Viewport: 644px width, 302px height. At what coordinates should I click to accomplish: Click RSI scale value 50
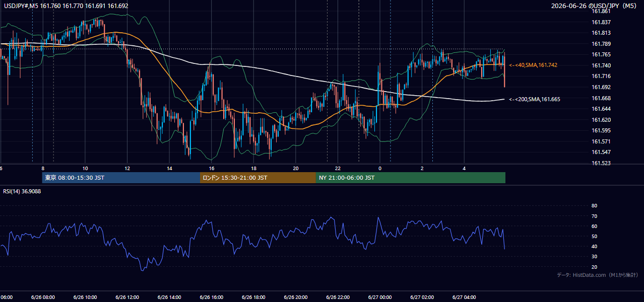point(594,236)
